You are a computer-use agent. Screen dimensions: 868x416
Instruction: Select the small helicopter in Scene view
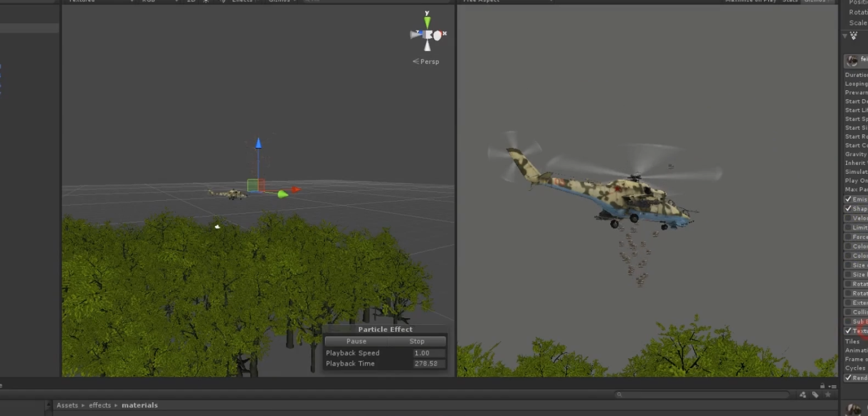228,194
